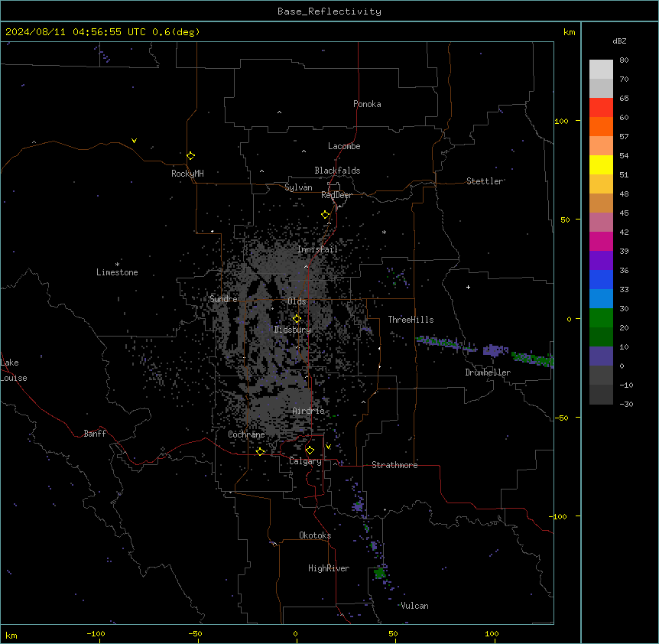659x644 pixels.
Task: Click the yellow diamond between Olds and Didsbury
Action: click(297, 319)
